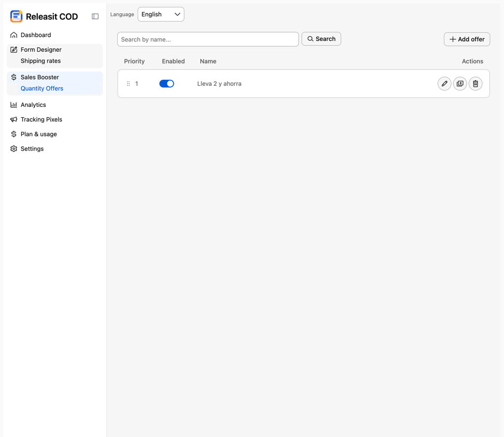
Task: Click the Language label text
Action: pyautogui.click(x=122, y=14)
